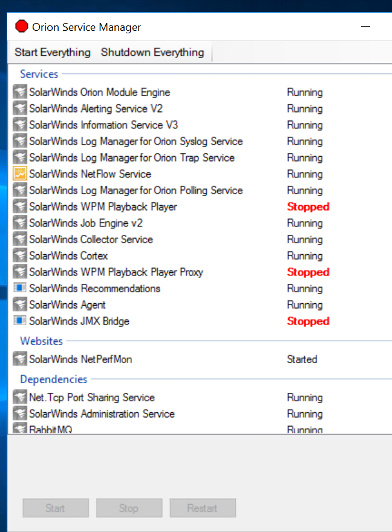Viewport: 392px width, 532px height.
Task: Select the SolarWinds NetPerfMon website name
Action: click(x=80, y=360)
